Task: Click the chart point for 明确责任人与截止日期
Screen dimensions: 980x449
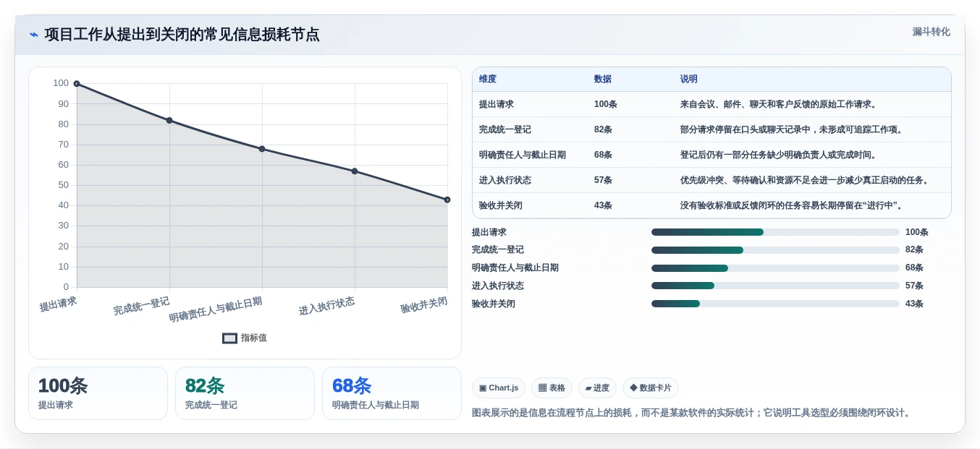Action: tap(262, 149)
